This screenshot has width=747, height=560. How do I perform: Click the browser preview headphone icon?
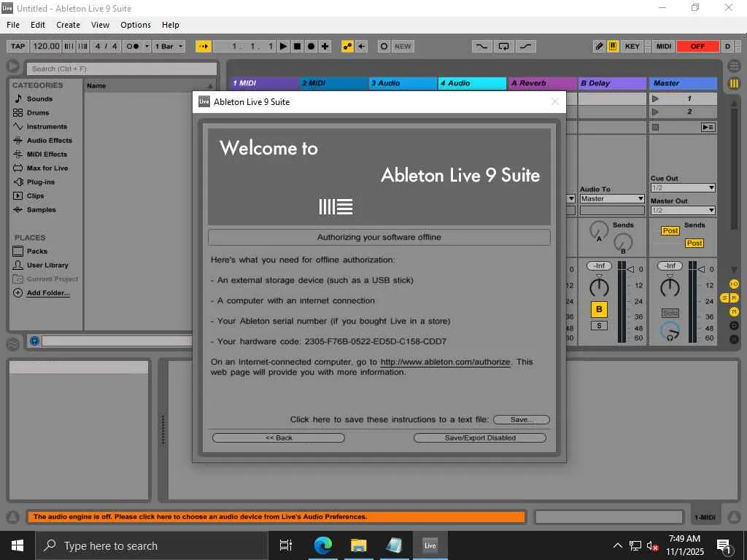[x=34, y=341]
